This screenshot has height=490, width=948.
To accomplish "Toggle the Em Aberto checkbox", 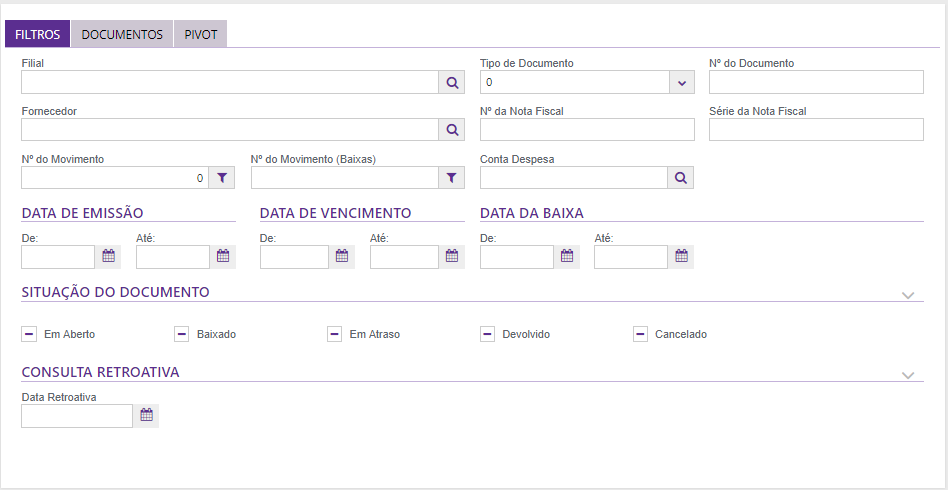I will (29, 334).
